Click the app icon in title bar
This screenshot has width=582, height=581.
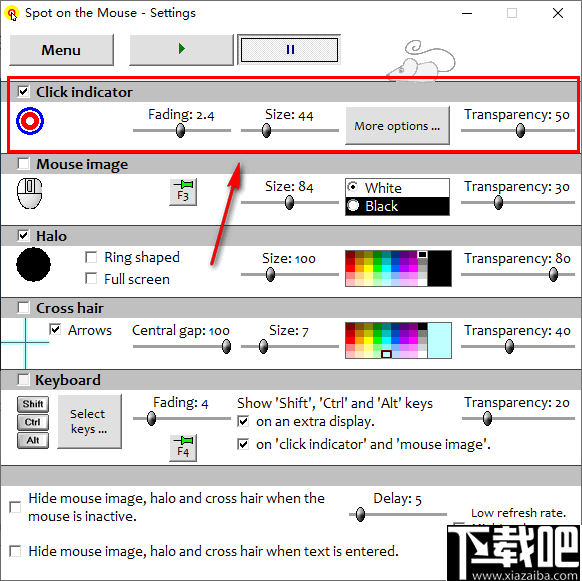12,13
